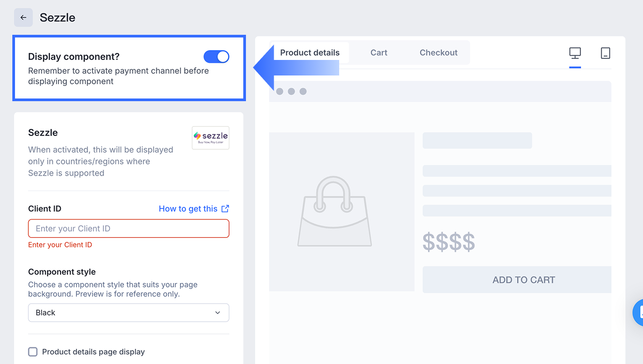The width and height of the screenshot is (643, 364).
Task: Focus the Enter your Client ID field
Action: coord(129,229)
